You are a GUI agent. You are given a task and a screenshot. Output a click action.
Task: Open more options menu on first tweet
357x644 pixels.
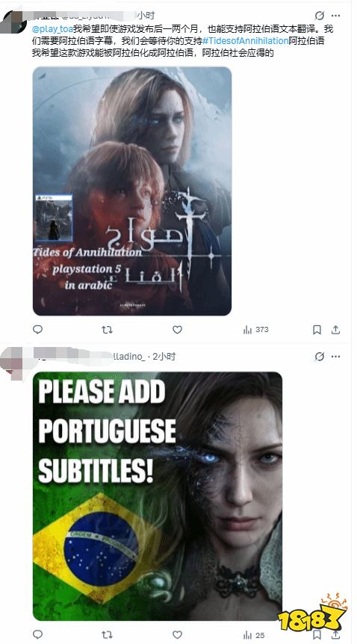pos(335,16)
